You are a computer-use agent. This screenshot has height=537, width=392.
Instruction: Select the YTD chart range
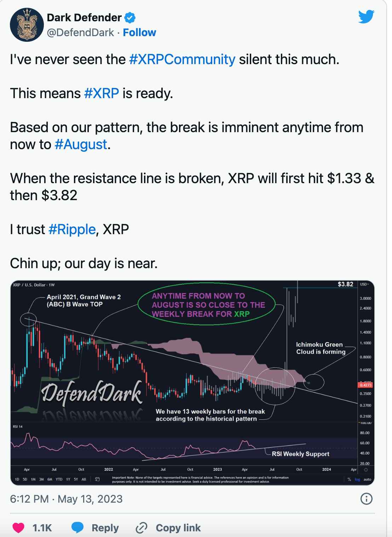pyautogui.click(x=59, y=479)
